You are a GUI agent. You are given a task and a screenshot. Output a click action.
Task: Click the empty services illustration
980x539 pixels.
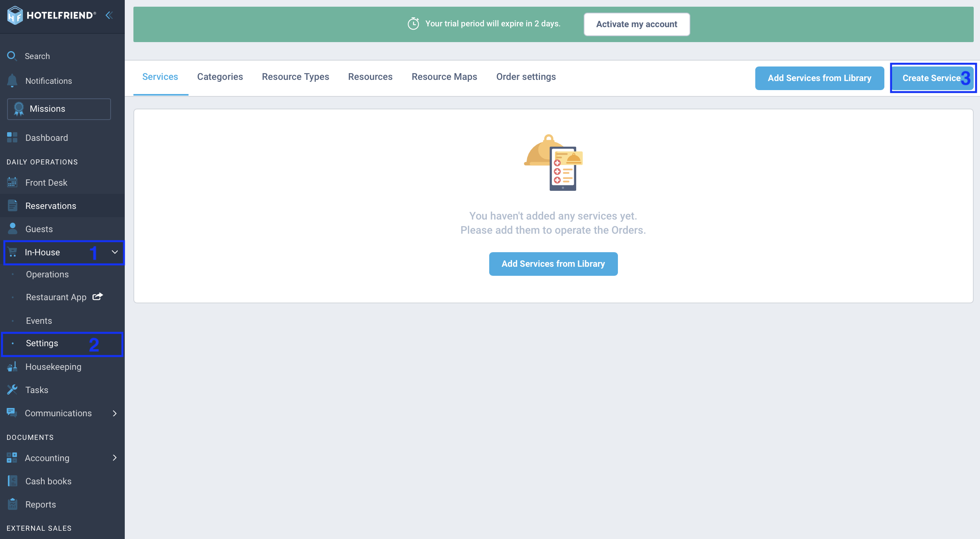point(553,162)
